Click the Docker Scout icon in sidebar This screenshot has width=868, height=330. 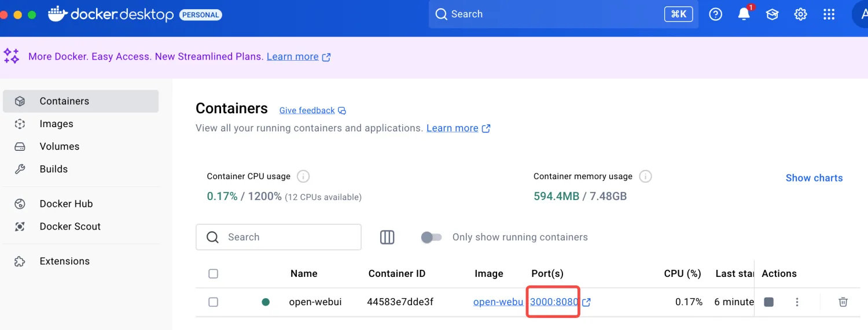(x=20, y=227)
